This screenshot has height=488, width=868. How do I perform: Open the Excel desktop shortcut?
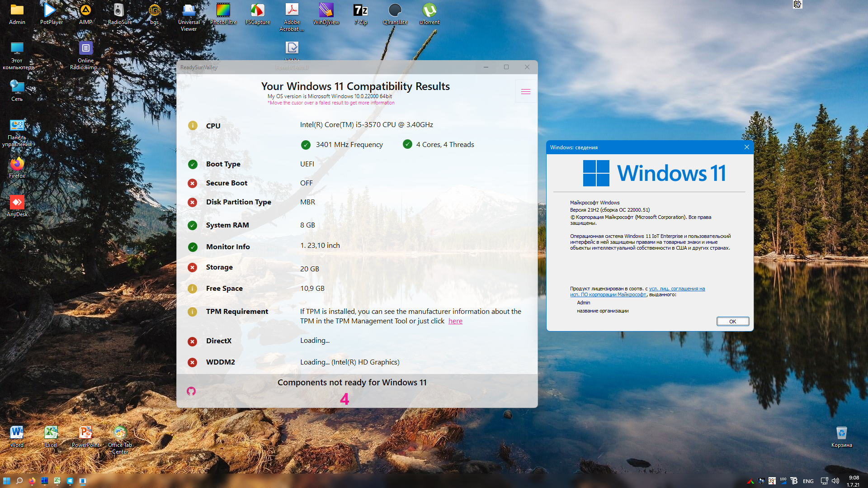(x=51, y=436)
